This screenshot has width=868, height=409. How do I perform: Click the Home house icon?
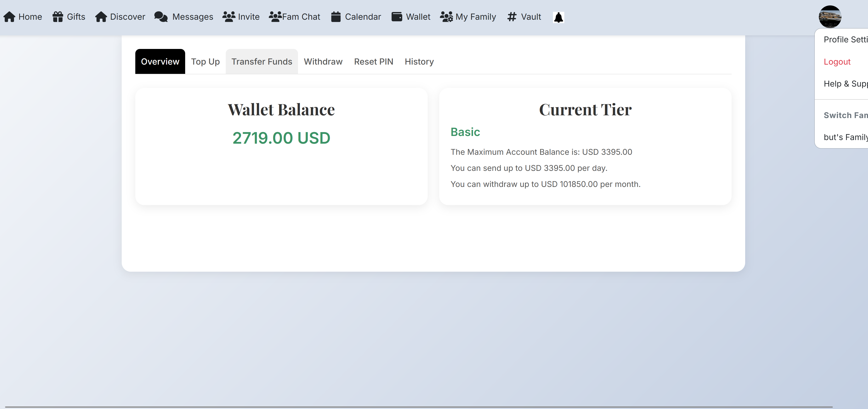[x=10, y=17]
